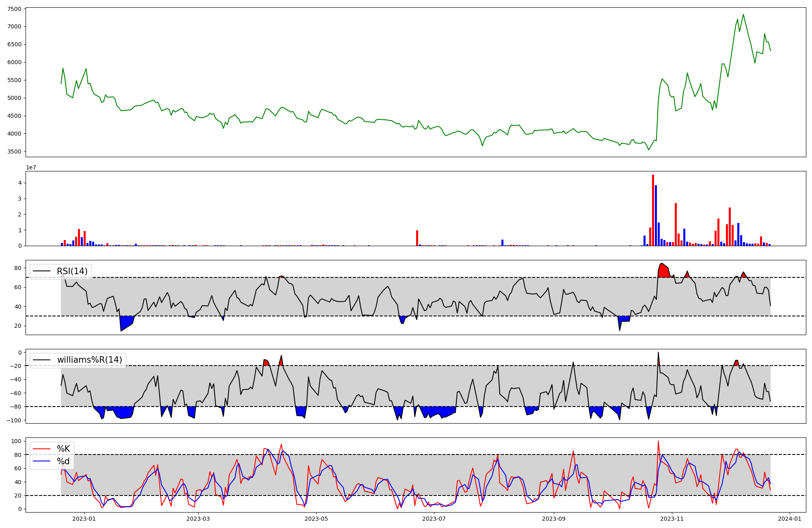Click the RSI(14) legend label
812x528 pixels.
coord(72,271)
